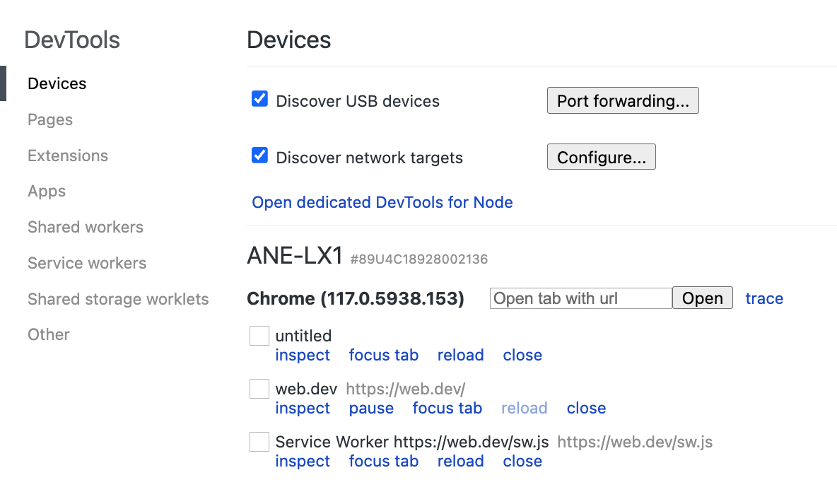Viewport: 837px width, 504px height.
Task: Inspect the web.dev tab
Action: (x=303, y=408)
